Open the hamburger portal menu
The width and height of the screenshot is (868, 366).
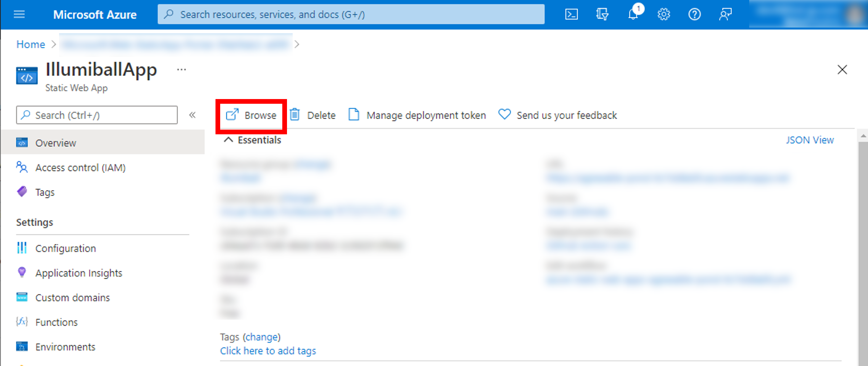(19, 14)
